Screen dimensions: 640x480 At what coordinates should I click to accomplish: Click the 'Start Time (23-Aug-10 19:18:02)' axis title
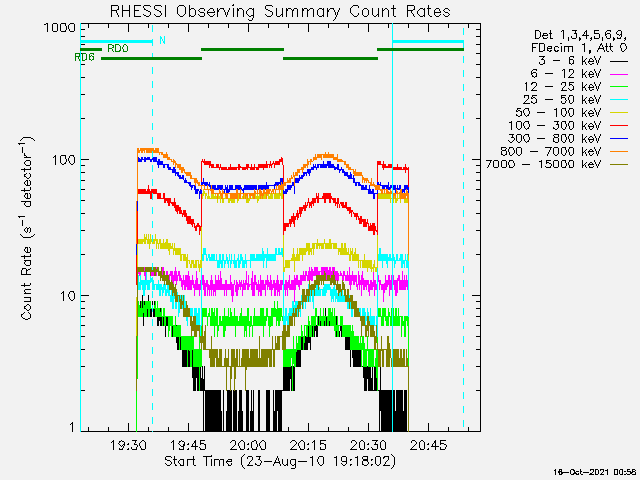click(x=280, y=461)
